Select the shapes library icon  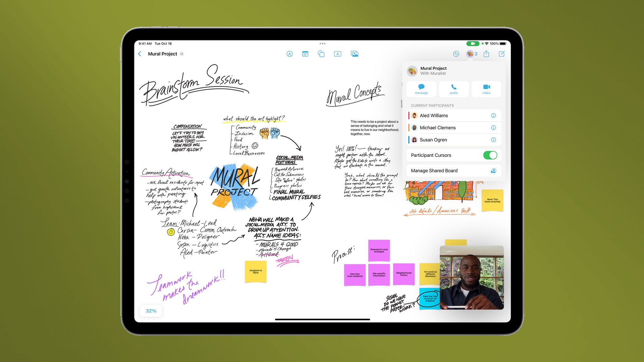321,54
